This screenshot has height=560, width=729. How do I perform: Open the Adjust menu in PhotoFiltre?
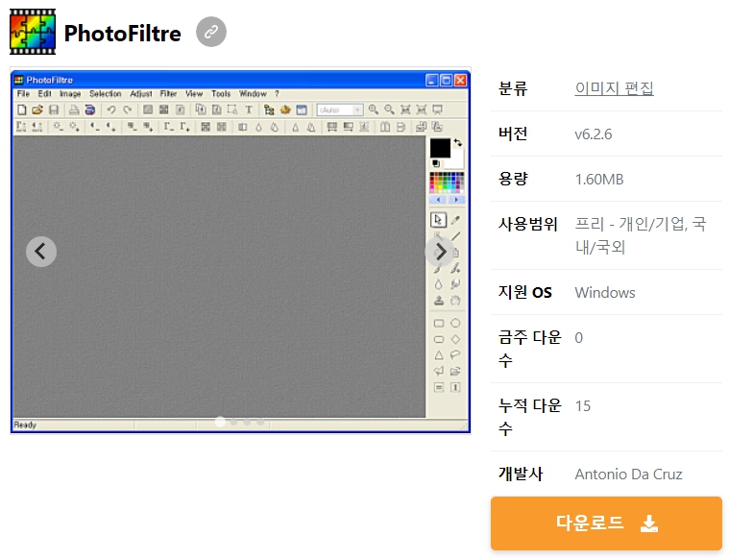[141, 94]
